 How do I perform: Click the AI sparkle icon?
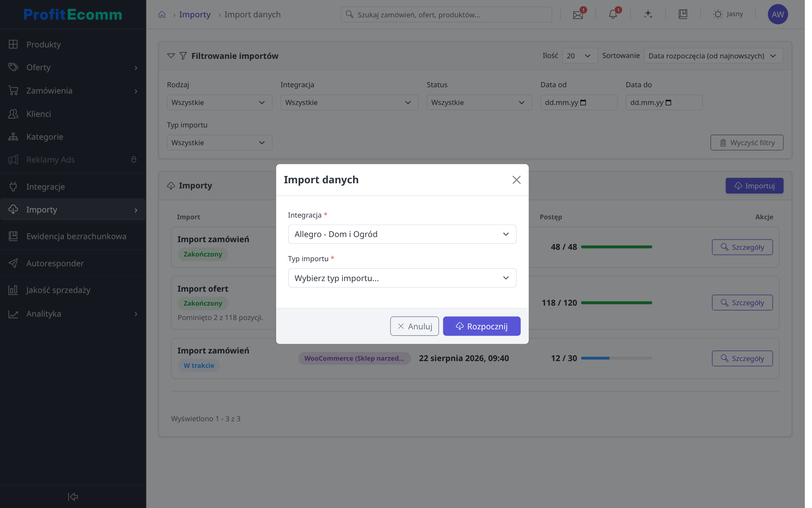click(x=648, y=14)
